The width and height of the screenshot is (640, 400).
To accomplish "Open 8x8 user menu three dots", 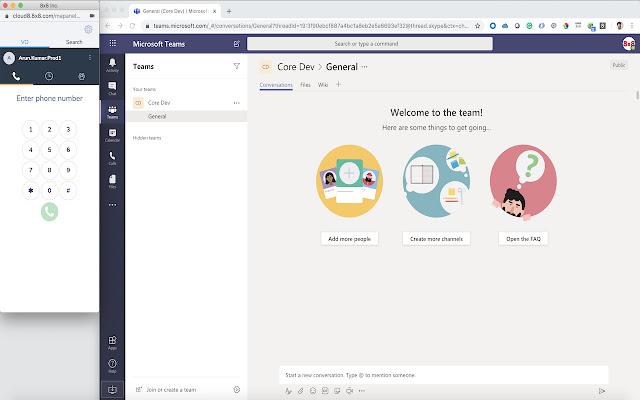I will [x=90, y=58].
